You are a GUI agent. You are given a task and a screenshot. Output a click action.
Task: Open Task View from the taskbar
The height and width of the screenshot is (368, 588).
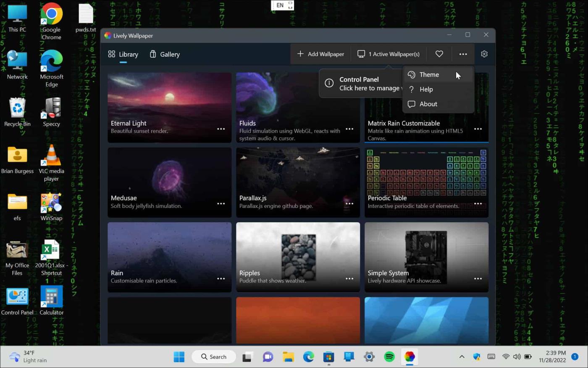pyautogui.click(x=247, y=357)
